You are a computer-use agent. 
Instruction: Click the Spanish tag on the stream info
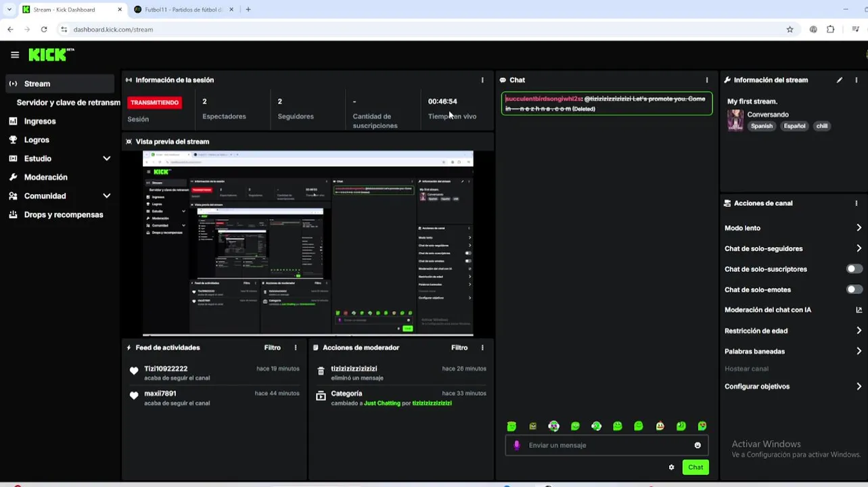[761, 126]
